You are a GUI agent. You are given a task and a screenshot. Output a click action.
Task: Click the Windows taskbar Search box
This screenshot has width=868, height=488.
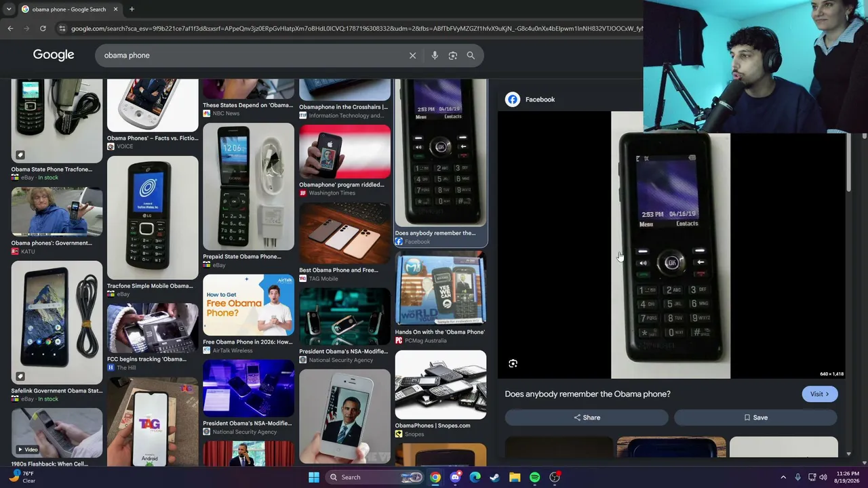(x=375, y=477)
